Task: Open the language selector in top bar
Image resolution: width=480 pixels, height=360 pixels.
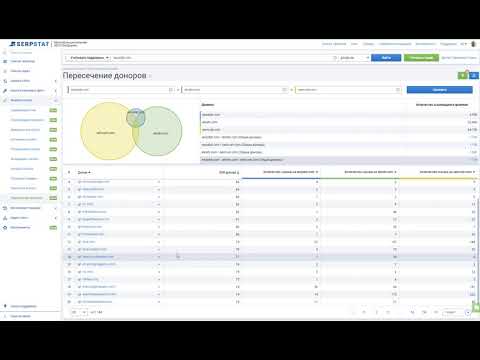Action: click(464, 44)
